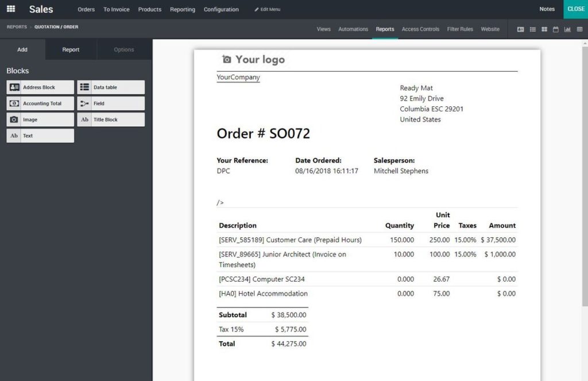Screen dimensions: 588x381
Task: Add a Data table block
Action: (111, 87)
